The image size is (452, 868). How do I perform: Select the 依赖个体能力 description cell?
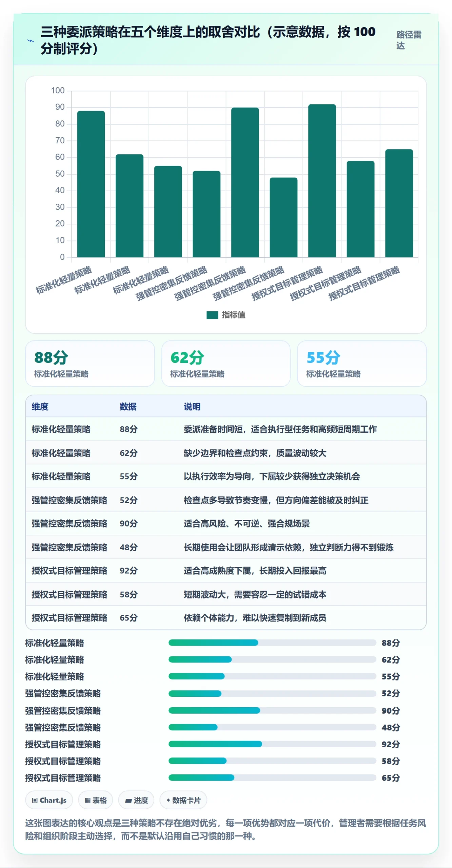click(255, 618)
